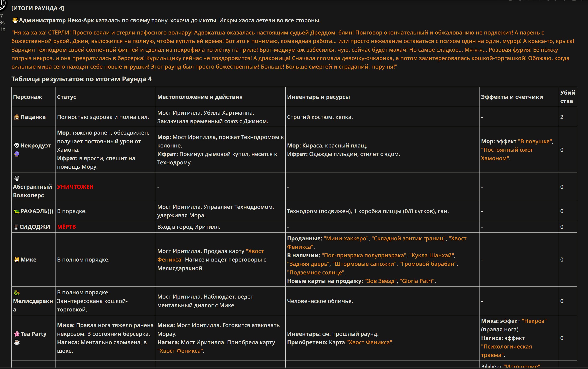Click the cat emoji beside Мике
Viewport: 588px width, 369px height.
point(17,260)
